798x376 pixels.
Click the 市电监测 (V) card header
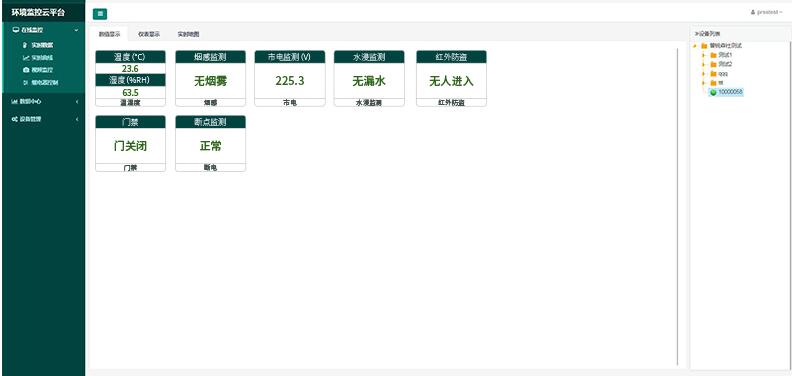290,56
